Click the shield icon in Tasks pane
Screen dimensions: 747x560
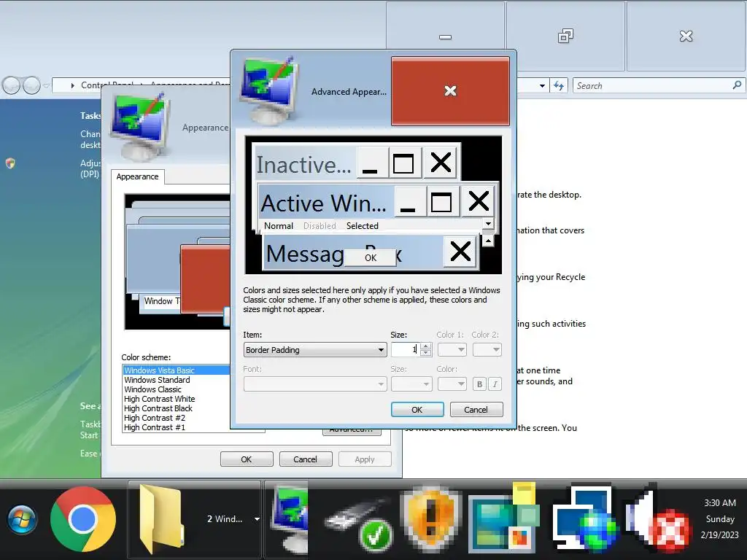[x=10, y=163]
